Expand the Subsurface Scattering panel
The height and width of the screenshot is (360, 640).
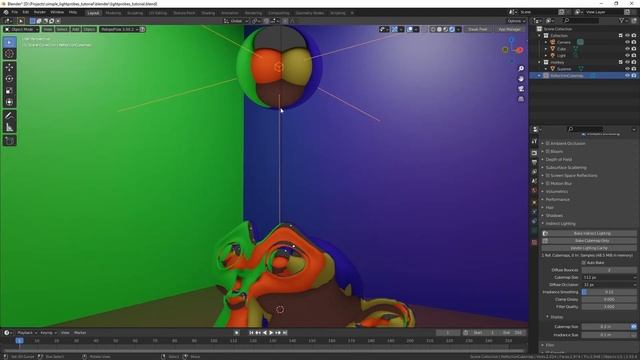566,168
